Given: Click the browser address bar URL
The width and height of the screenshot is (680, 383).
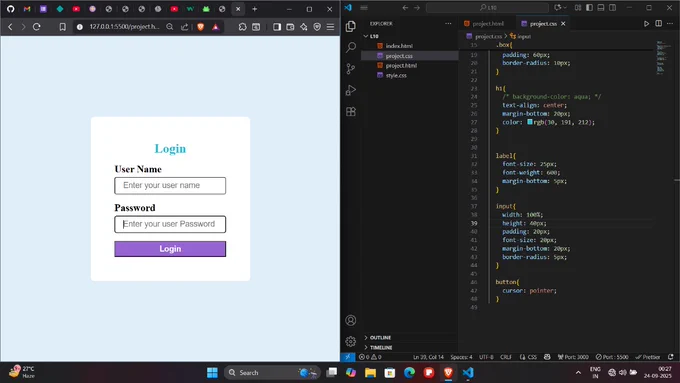Looking at the screenshot, I should pyautogui.click(x=124, y=27).
